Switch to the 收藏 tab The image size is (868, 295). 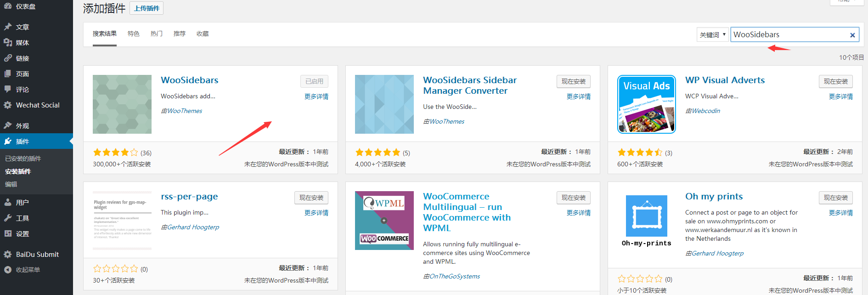coord(203,34)
